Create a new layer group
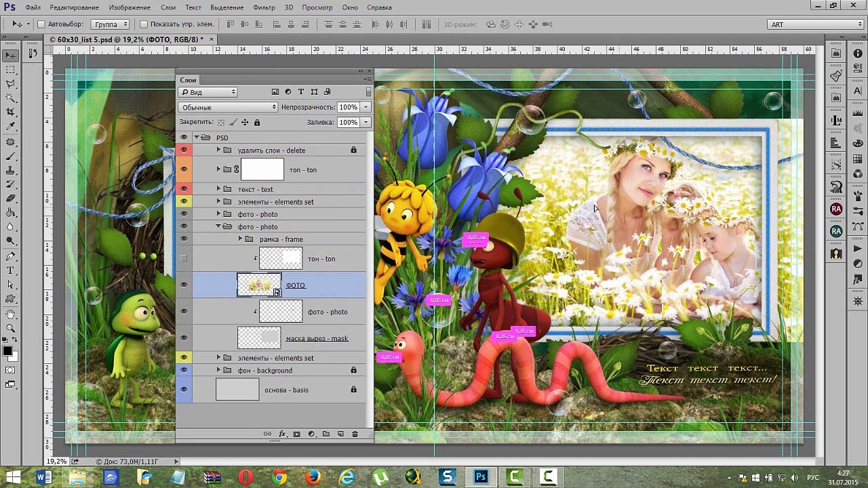Screen dimensions: 868x488 click(x=326, y=434)
